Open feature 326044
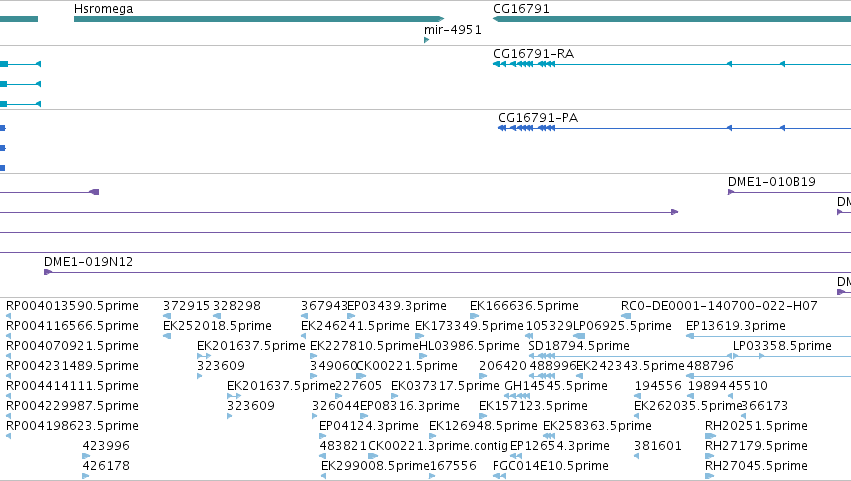Screen dimensions: 851x481 click(x=335, y=406)
